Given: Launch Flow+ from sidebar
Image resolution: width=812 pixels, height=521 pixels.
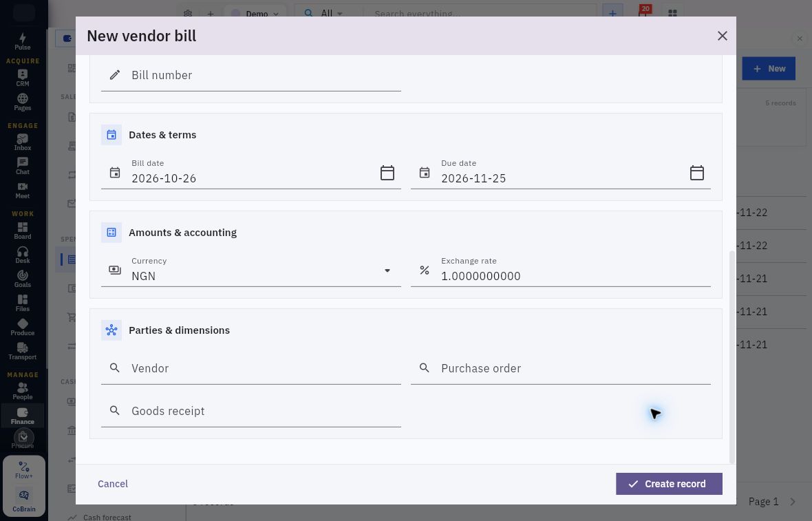Looking at the screenshot, I should click(24, 470).
